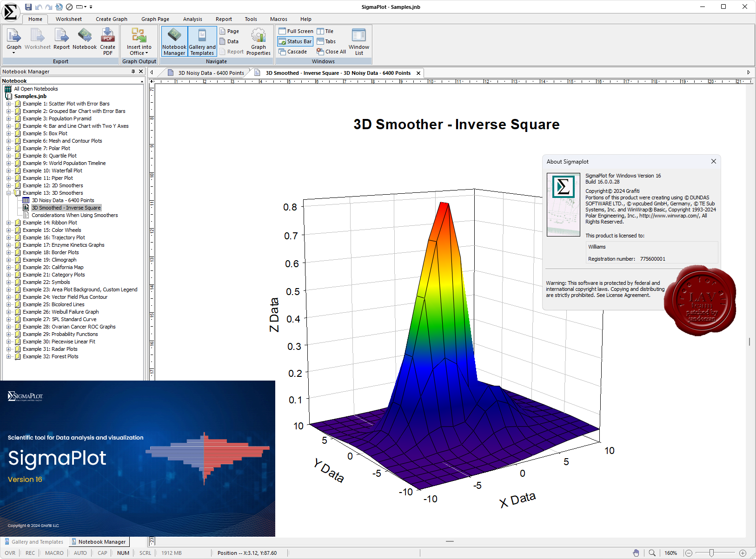
Task: Click the zoom magnifier icon in status bar
Action: click(x=652, y=553)
